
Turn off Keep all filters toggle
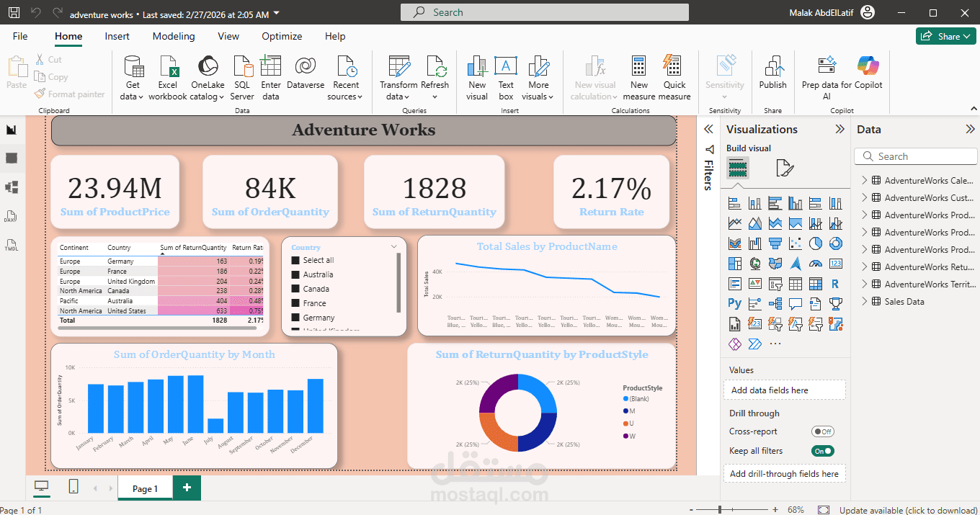pos(822,451)
